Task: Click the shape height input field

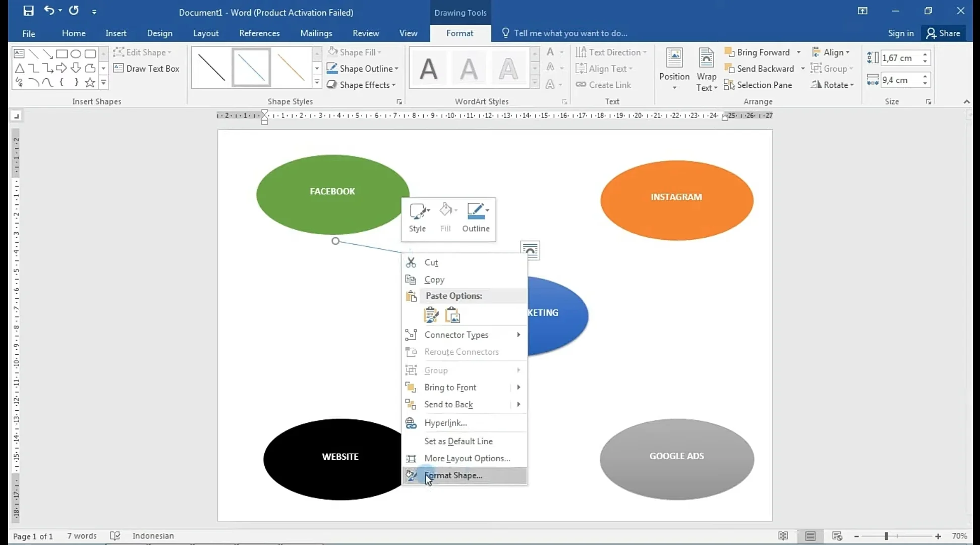Action: pyautogui.click(x=900, y=58)
